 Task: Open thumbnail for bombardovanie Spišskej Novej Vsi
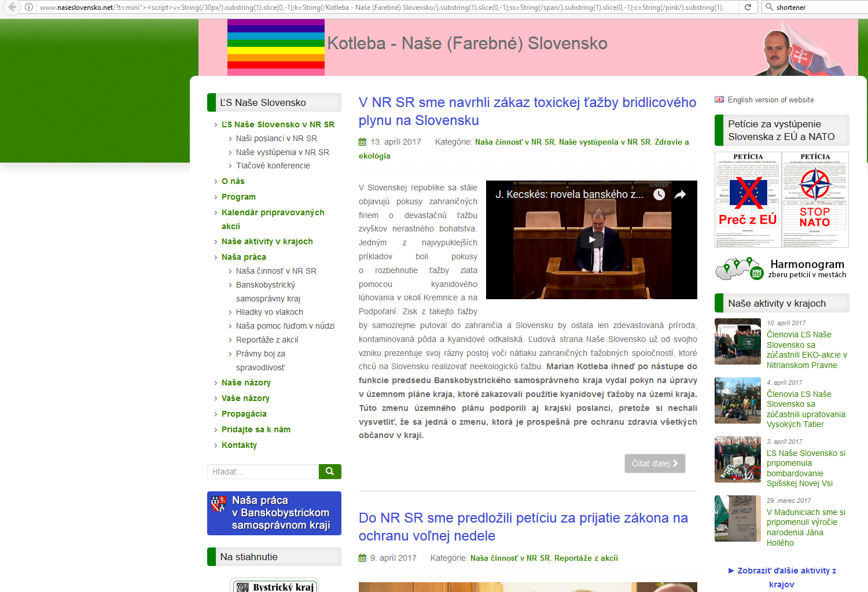pyautogui.click(x=738, y=459)
